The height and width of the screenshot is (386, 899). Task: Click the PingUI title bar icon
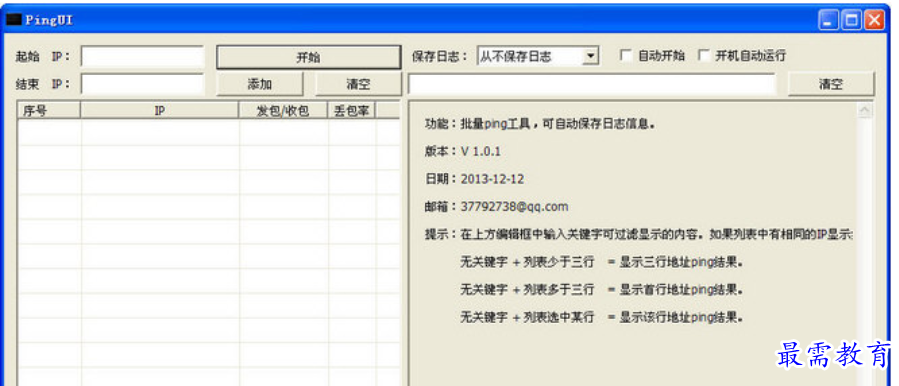(14, 20)
